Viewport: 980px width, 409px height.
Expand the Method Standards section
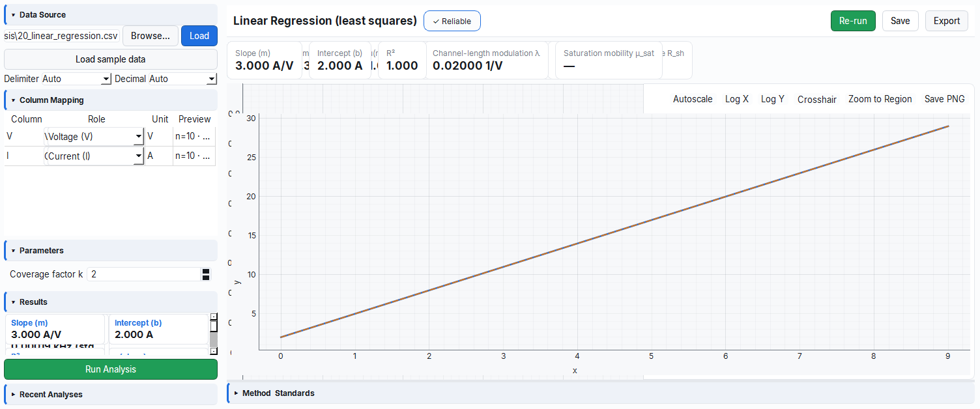pos(601,393)
